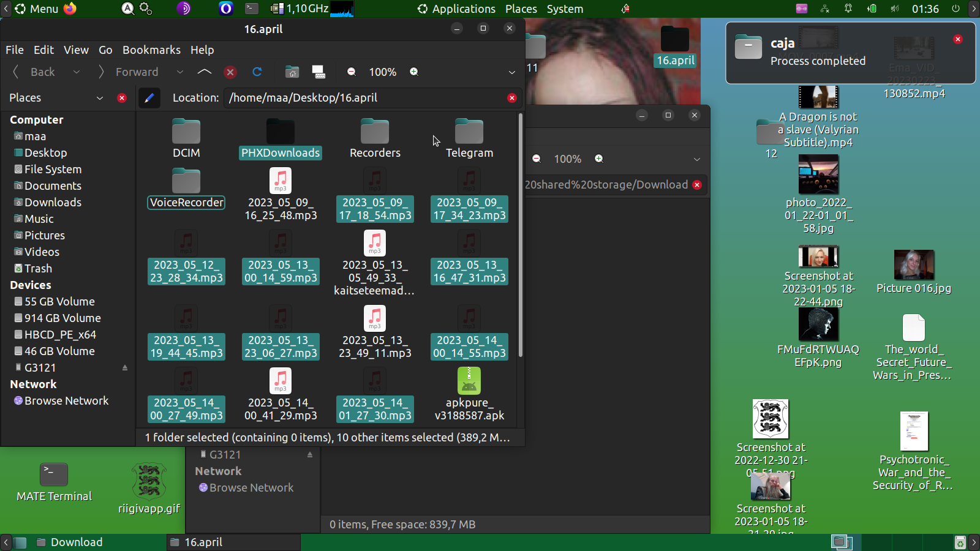Image resolution: width=980 pixels, height=551 pixels.
Task: Open the Places pane selector dropdown
Action: pos(100,98)
